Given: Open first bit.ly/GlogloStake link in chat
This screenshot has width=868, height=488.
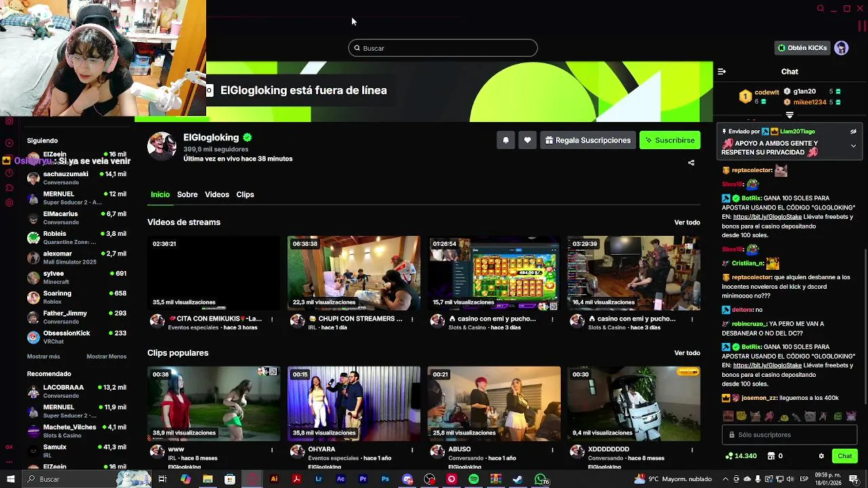Looking at the screenshot, I should 767,217.
